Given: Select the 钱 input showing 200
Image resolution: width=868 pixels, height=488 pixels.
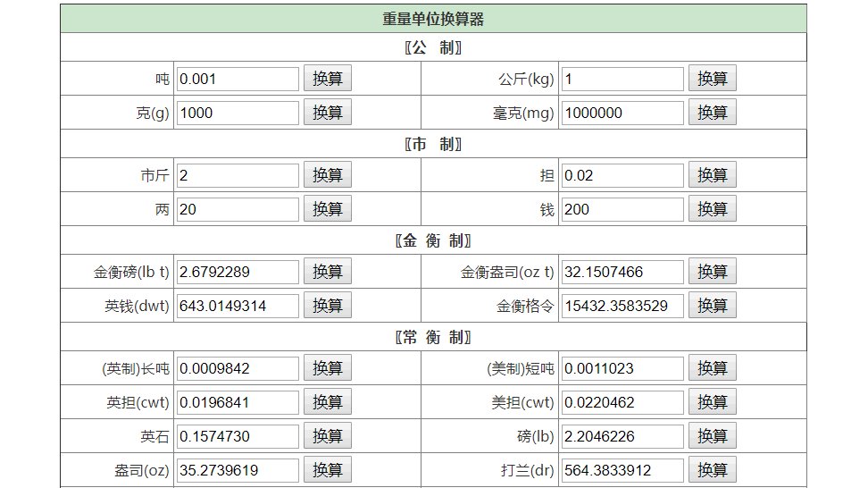Looking at the screenshot, I should pos(622,209).
